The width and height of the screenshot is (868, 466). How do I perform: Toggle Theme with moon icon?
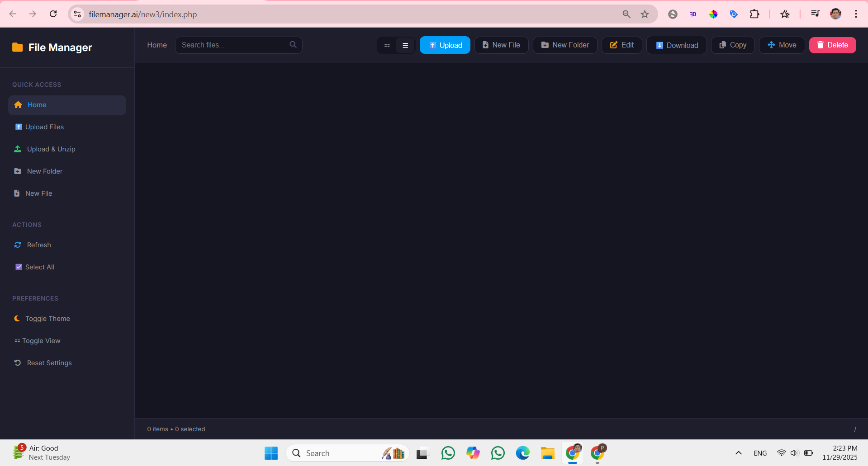47,319
